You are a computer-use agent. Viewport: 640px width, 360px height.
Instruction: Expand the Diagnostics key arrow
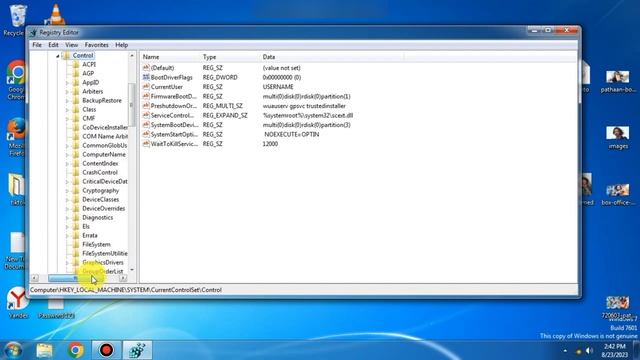point(67,218)
